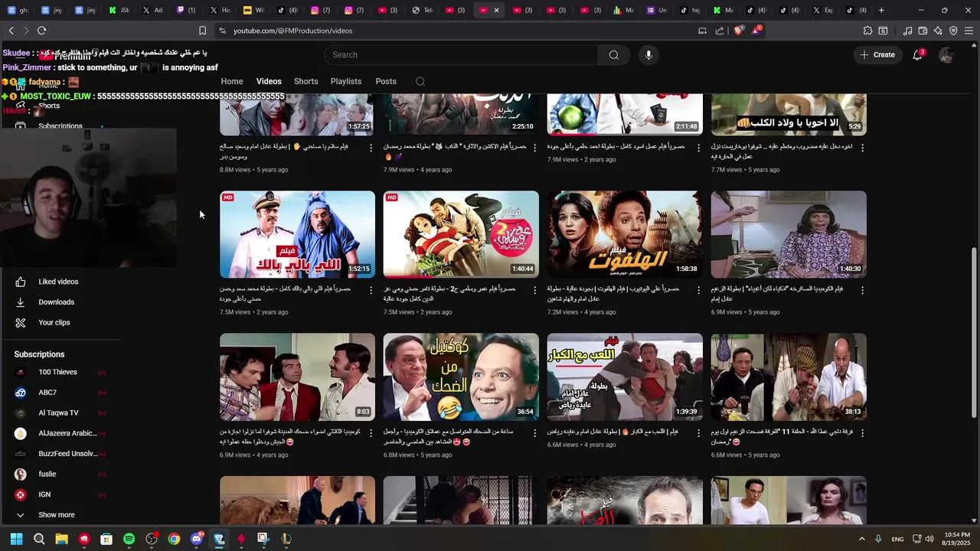Viewport: 980px width, 551px height.
Task: Open Google Chrome from the taskbar
Action: (174, 539)
